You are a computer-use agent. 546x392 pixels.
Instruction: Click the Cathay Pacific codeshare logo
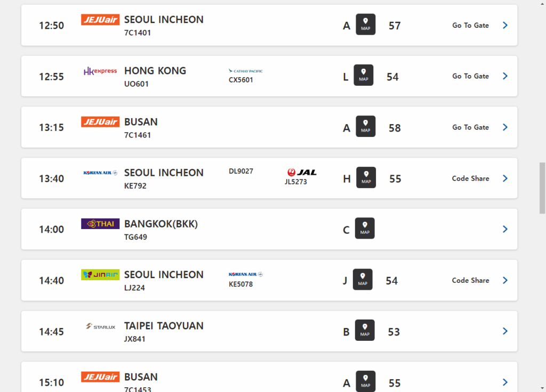coord(245,71)
